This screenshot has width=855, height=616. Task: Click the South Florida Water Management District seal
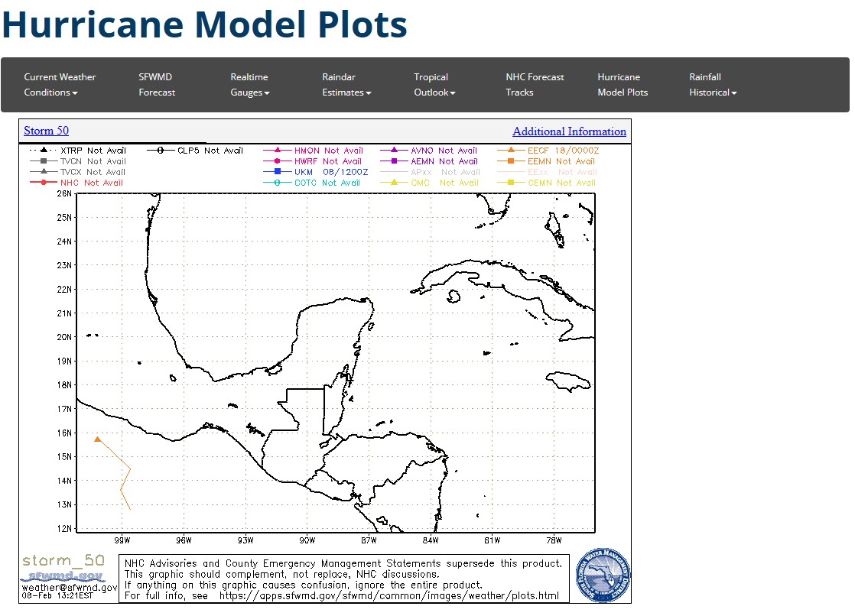click(603, 575)
